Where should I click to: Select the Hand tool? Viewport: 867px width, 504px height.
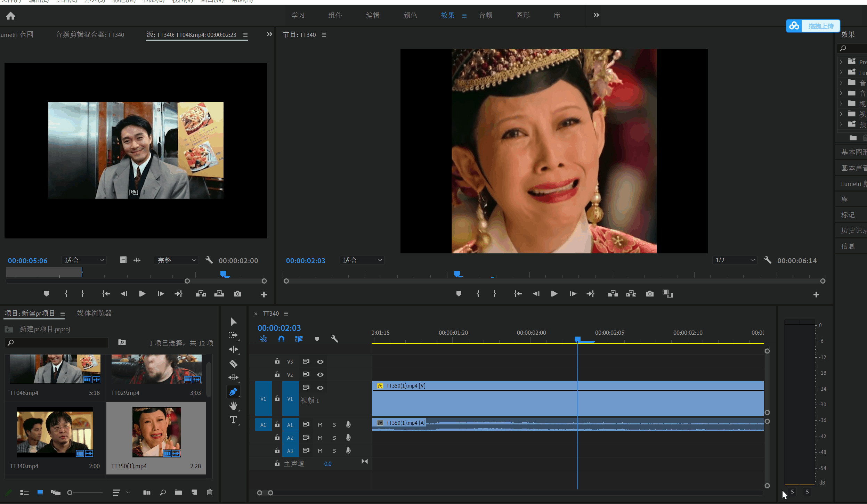pos(233,406)
